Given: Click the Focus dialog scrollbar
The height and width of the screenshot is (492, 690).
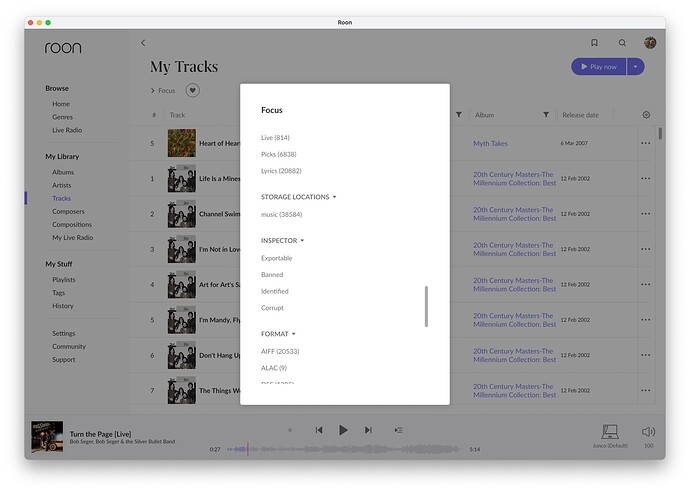Looking at the screenshot, I should 426,306.
